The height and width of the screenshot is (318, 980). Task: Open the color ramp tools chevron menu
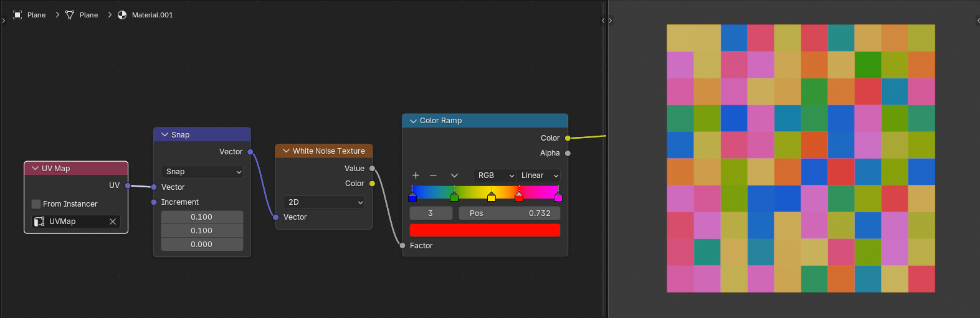coord(454,175)
